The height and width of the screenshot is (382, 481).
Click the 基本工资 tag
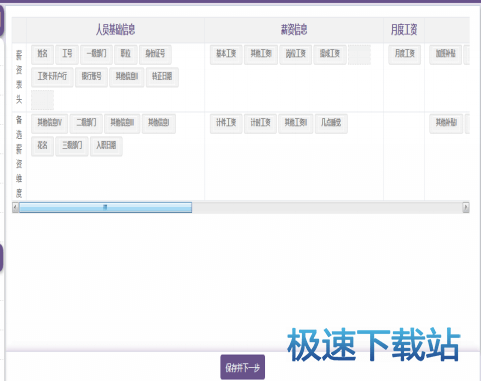coord(226,55)
